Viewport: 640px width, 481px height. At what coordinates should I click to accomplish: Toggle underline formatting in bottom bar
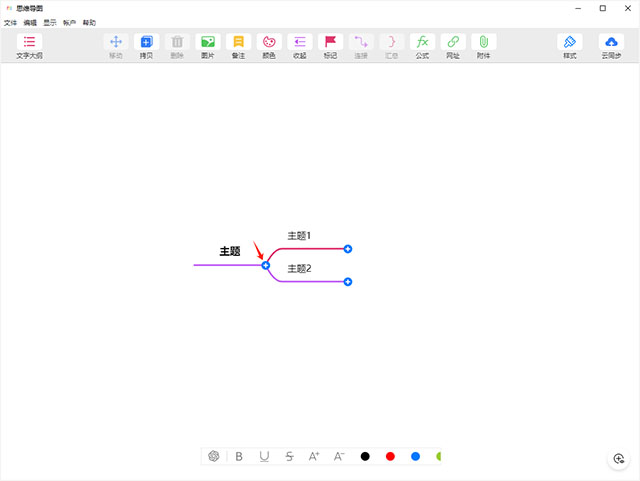coord(264,456)
